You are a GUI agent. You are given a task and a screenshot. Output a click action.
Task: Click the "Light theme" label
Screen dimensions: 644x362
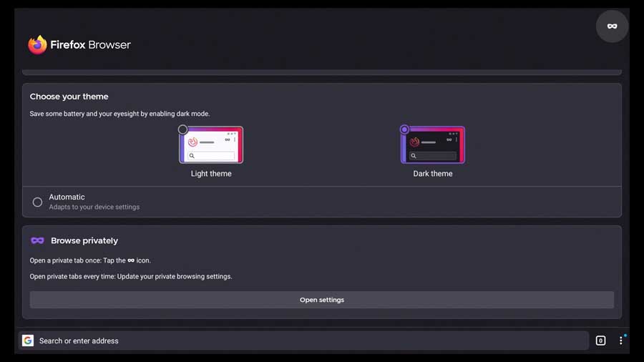(x=211, y=174)
